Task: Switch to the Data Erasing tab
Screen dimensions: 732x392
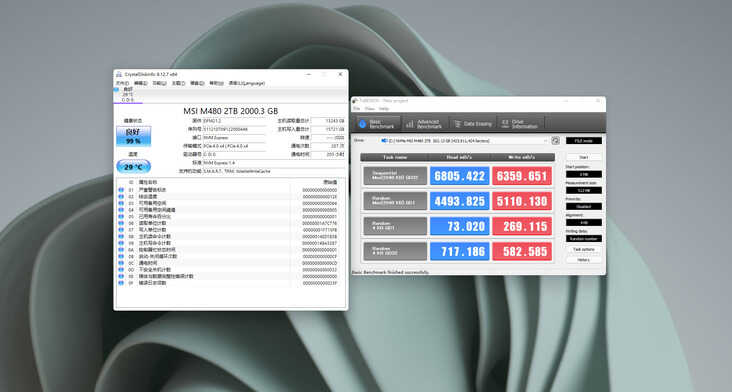Action: click(472, 124)
